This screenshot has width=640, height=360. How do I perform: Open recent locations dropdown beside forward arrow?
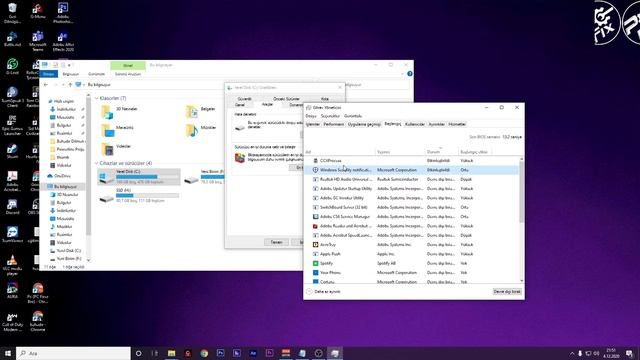tap(63, 84)
